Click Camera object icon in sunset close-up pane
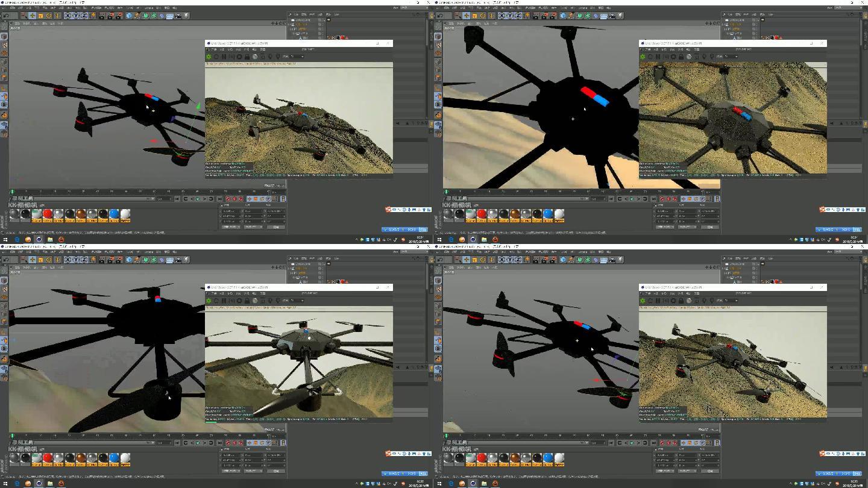This screenshot has height=488, width=868. coord(612,16)
